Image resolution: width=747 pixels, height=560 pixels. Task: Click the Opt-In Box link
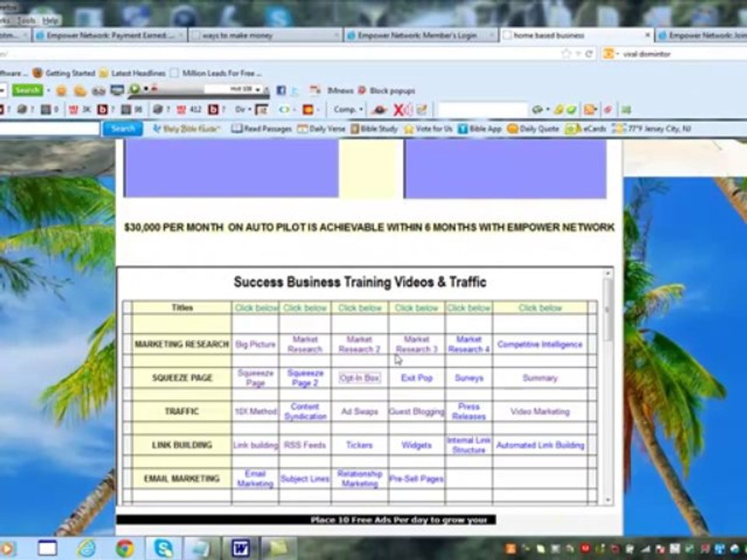point(359,378)
